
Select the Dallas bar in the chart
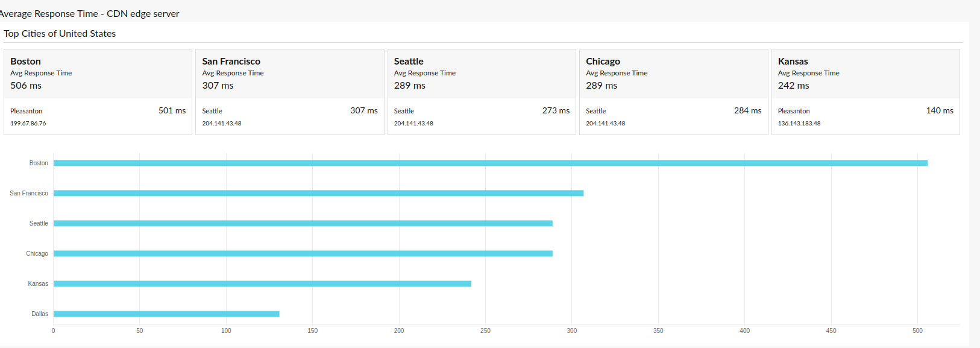point(166,314)
